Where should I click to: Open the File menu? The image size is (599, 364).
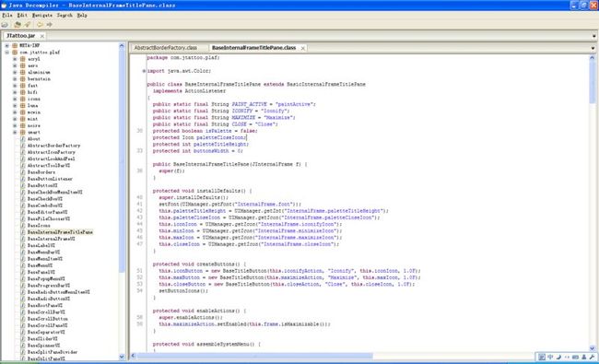coord(7,16)
